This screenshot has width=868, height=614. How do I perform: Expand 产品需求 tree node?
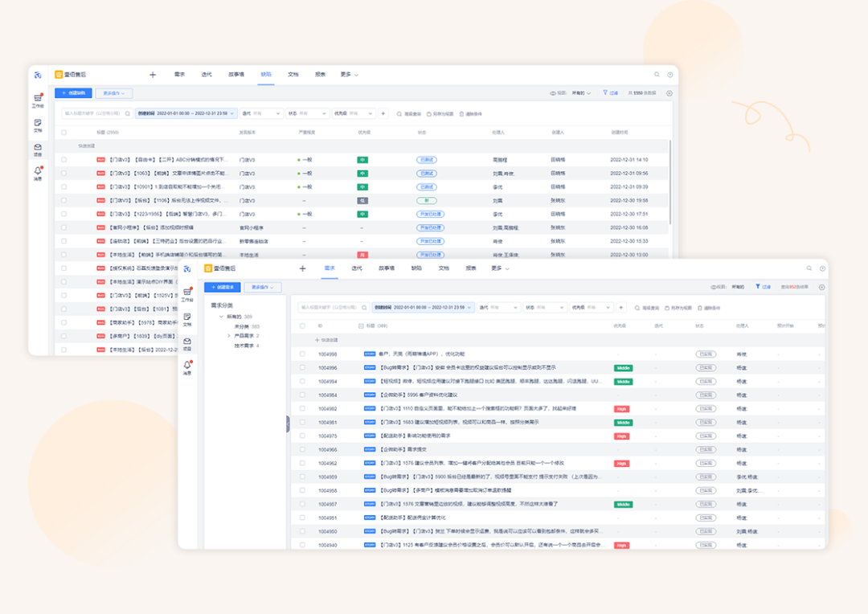pos(228,336)
